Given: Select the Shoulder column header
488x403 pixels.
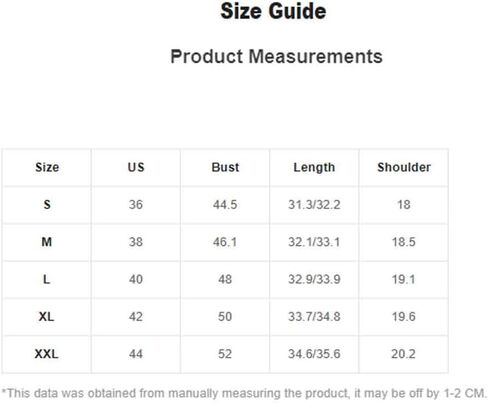Looking at the screenshot, I should [404, 167].
